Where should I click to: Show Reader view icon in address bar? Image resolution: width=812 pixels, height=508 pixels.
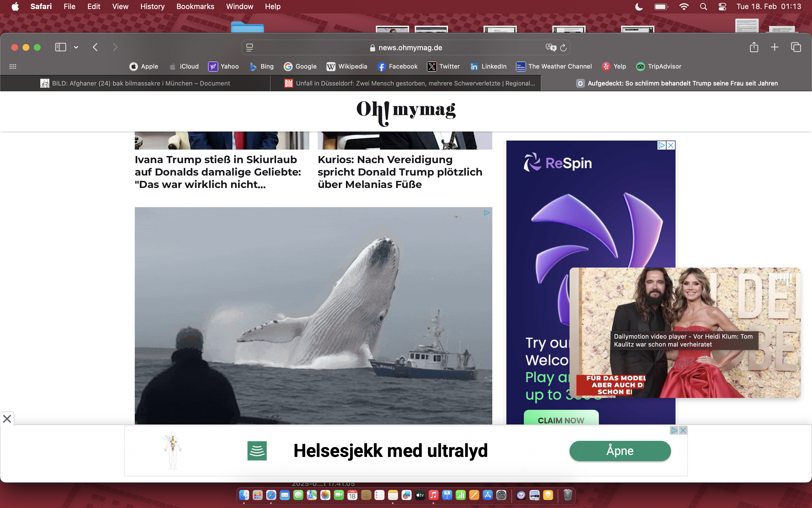tap(250, 48)
